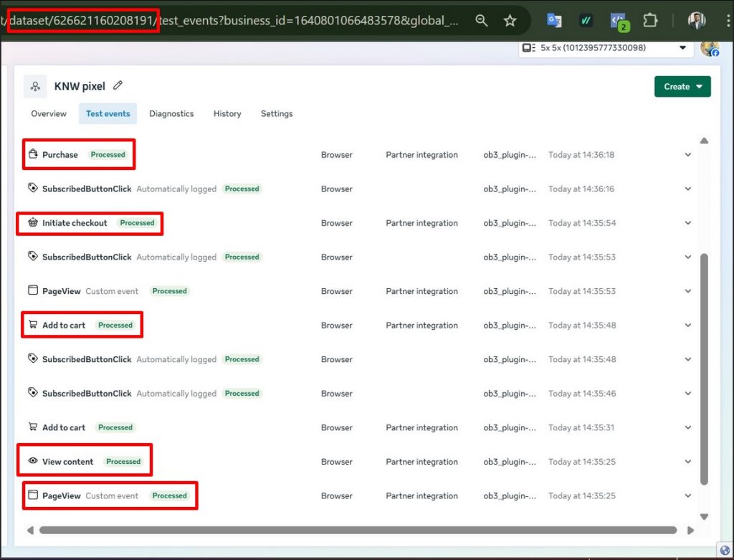
Task: Click the Initiate checkout basket icon
Action: pyautogui.click(x=32, y=223)
